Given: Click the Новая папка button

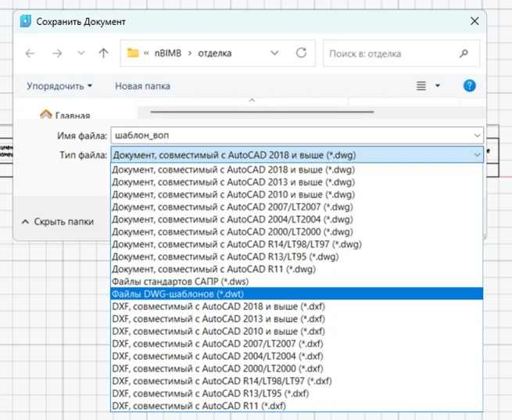Looking at the screenshot, I should click(x=142, y=86).
